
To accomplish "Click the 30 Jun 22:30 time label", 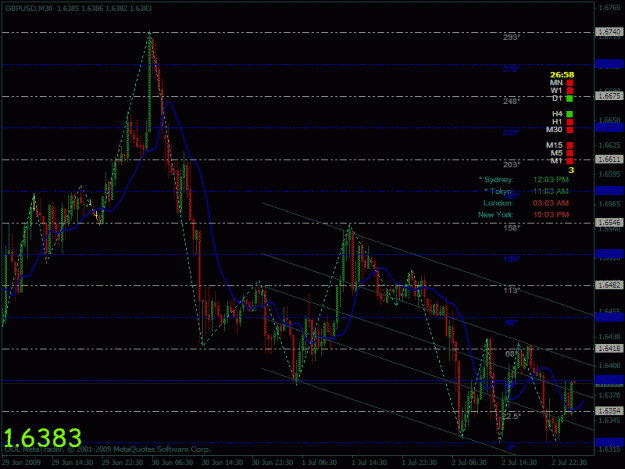I will click(273, 462).
